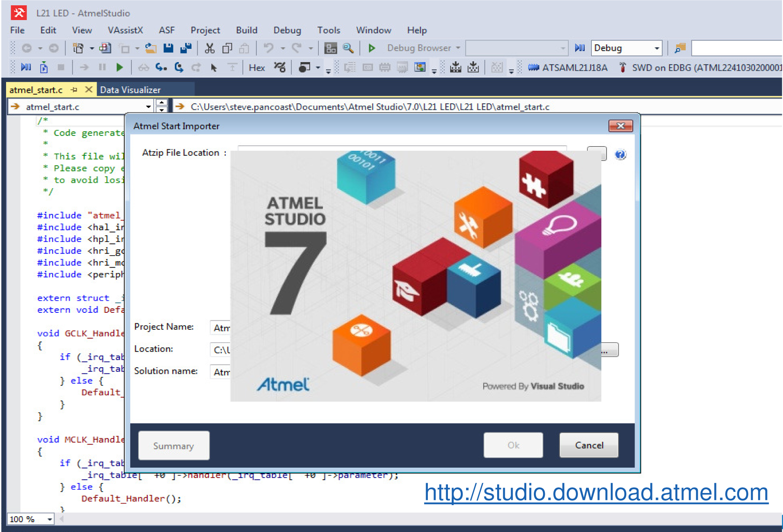Click the Device Programming download icon
The height and width of the screenshot is (532, 783).
coord(455,67)
